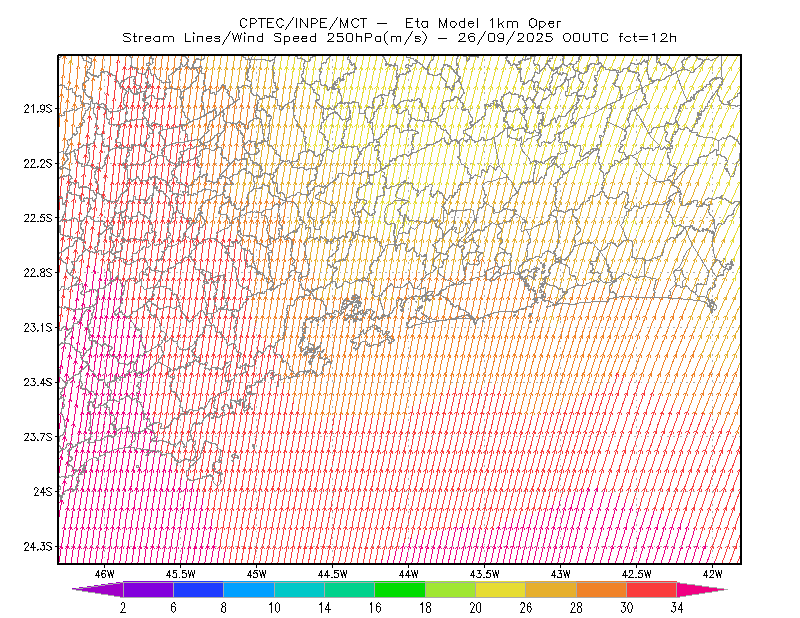Click the CPTEC/INPE/MCT title text
The width and height of the screenshot is (800, 618).
pos(303,23)
